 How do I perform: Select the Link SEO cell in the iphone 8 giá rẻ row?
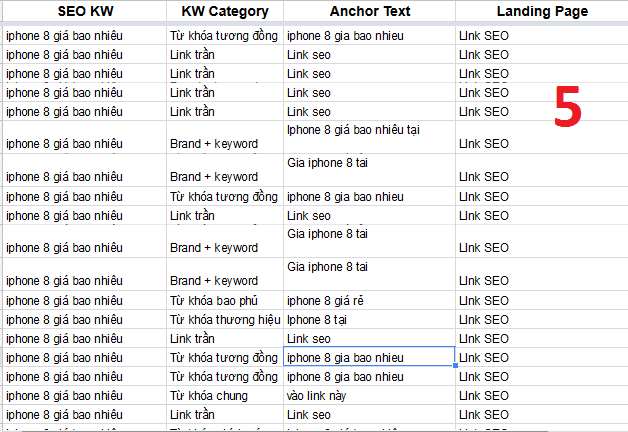click(x=542, y=300)
